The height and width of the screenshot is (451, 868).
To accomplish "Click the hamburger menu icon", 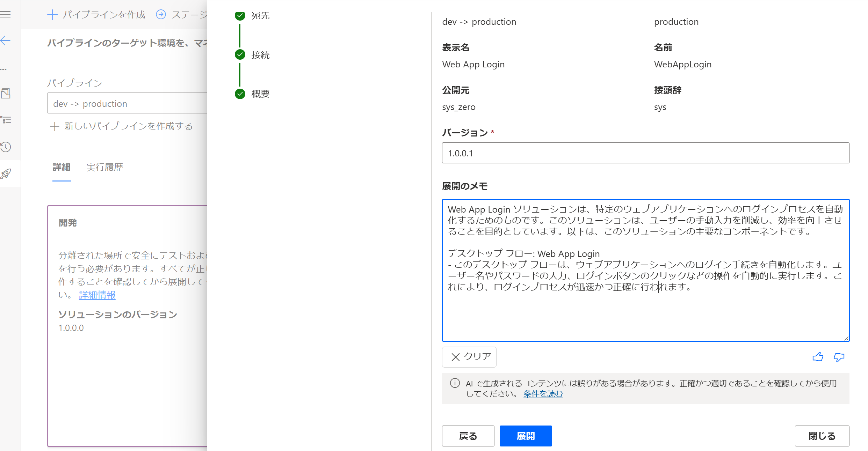I will 6,14.
